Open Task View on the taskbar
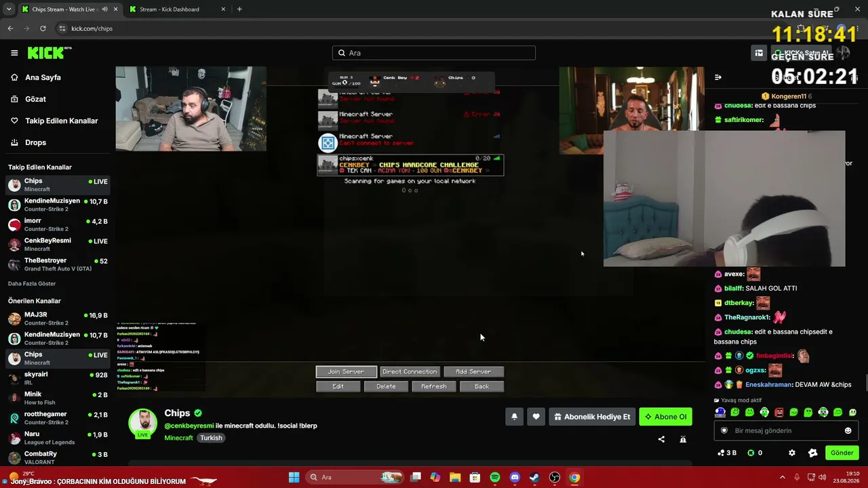 coord(416,477)
